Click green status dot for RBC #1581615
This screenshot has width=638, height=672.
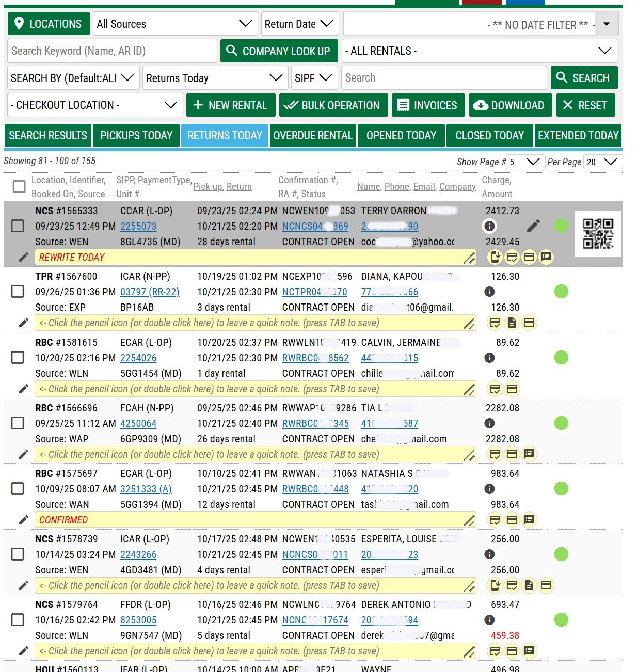tap(561, 357)
